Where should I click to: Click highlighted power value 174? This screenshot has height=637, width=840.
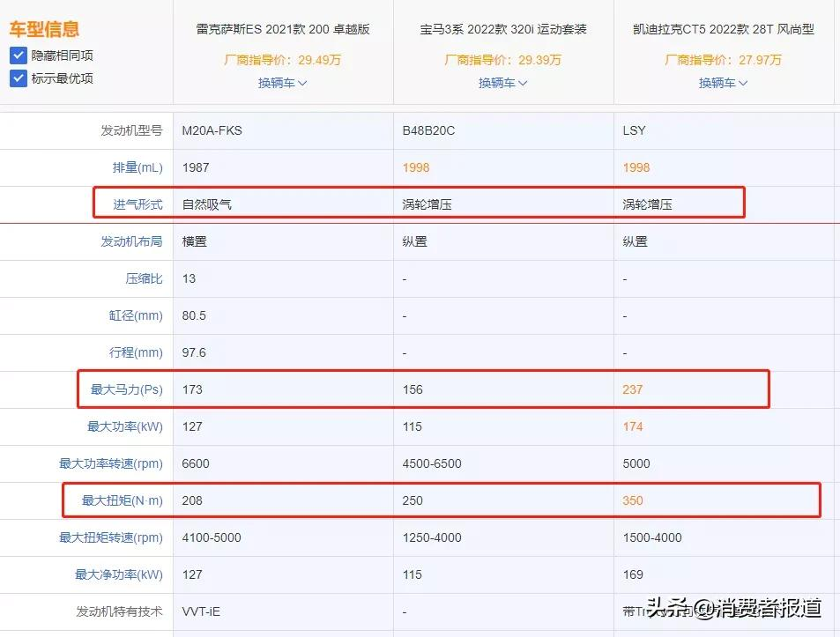(633, 426)
